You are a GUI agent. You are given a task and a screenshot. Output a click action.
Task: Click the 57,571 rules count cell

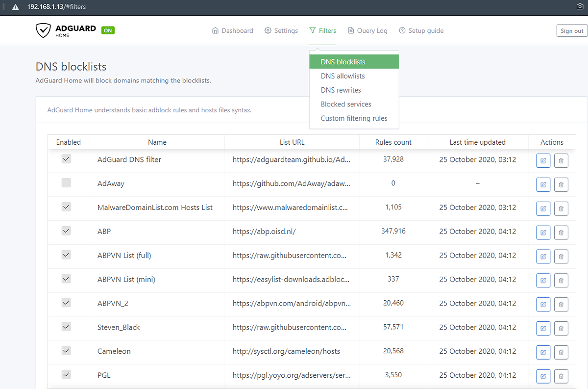coord(393,327)
